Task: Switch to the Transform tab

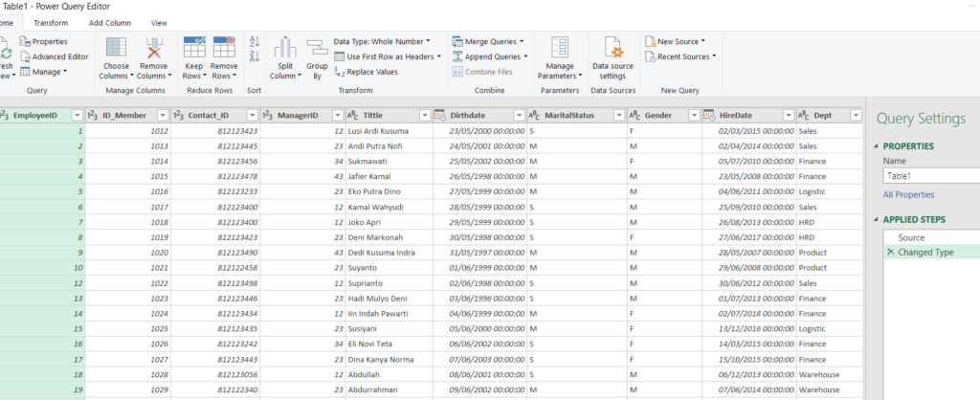Action: point(51,22)
